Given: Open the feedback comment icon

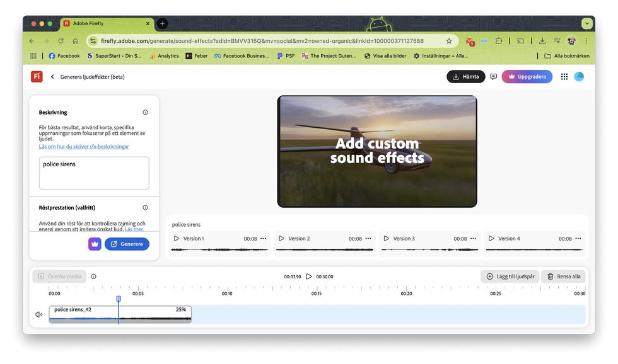Looking at the screenshot, I should pos(494,76).
